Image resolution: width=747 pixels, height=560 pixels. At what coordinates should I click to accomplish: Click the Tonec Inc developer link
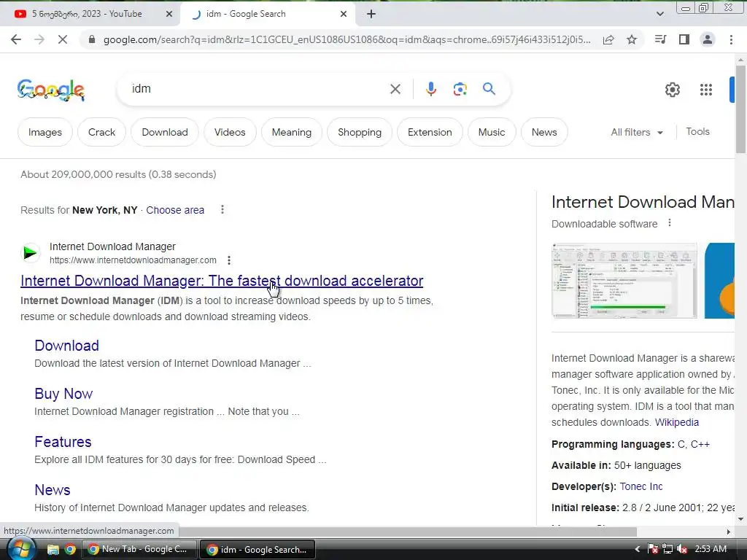coord(640,486)
